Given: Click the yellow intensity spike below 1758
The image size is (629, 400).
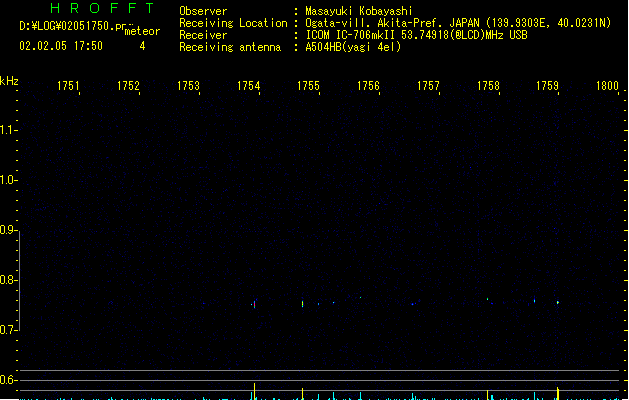Looking at the screenshot, I should tap(488, 394).
